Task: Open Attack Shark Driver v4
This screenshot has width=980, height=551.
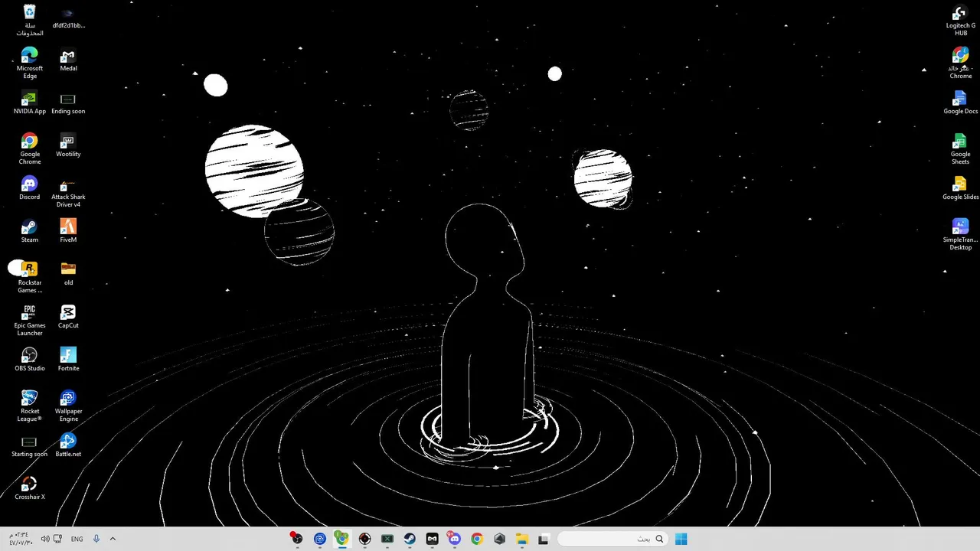Action: pyautogui.click(x=68, y=193)
